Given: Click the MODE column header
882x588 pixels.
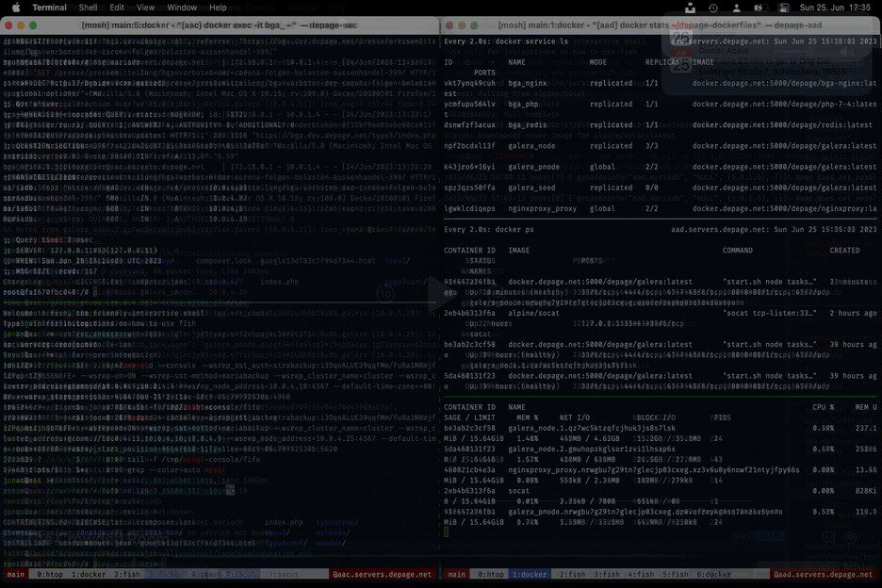Looking at the screenshot, I should click(597, 62).
